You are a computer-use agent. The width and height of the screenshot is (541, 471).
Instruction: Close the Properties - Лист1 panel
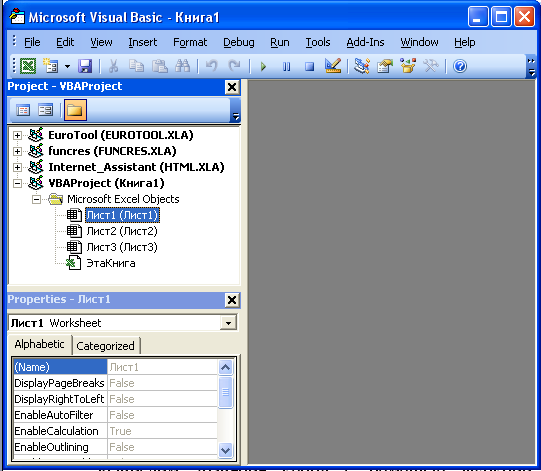[232, 300]
